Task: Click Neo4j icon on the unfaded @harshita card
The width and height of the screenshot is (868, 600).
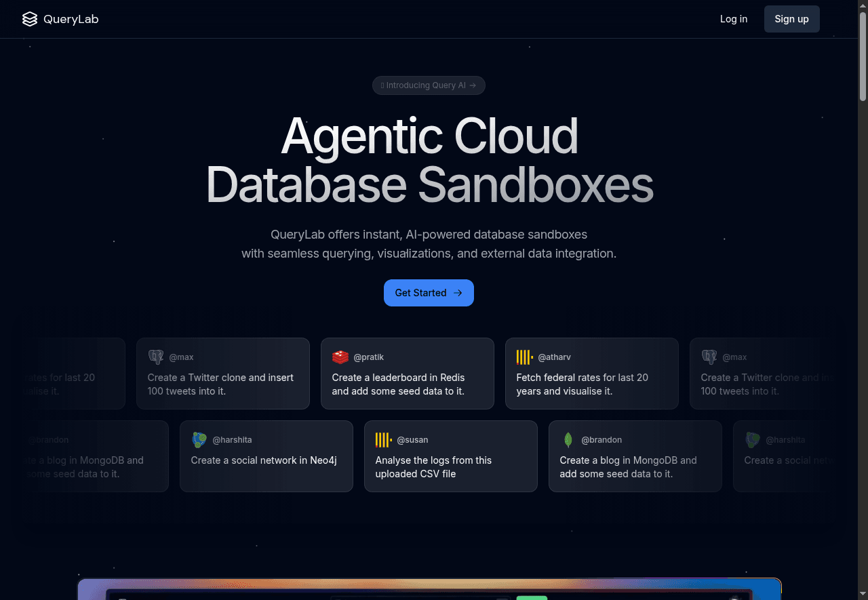Action: point(199,440)
